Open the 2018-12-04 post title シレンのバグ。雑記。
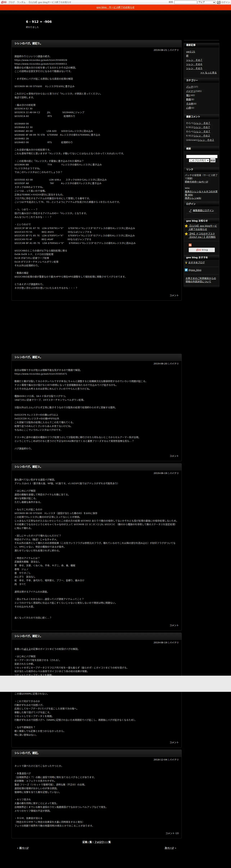Viewport: 231px width, 868px height. point(27,753)
